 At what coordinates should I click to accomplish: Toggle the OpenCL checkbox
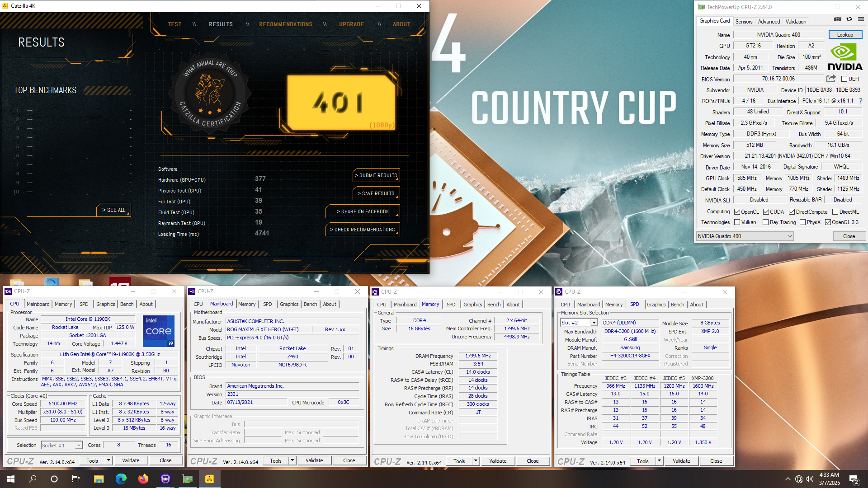[x=737, y=211]
